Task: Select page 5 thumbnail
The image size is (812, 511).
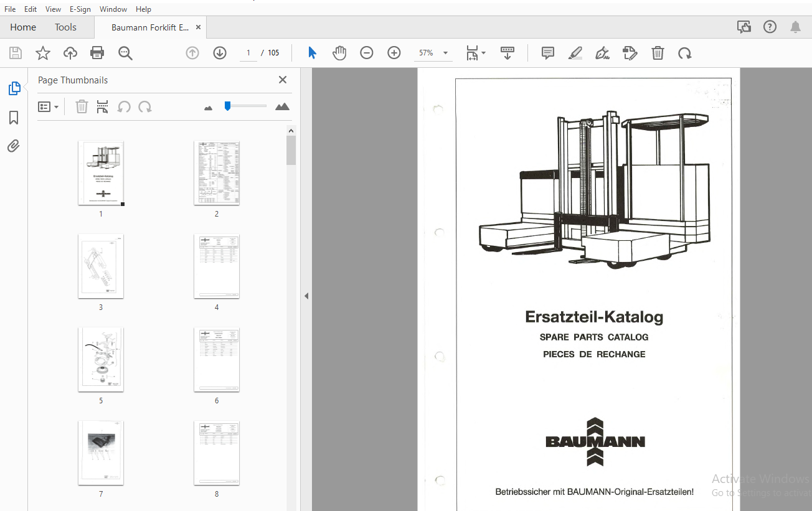Action: pos(101,360)
